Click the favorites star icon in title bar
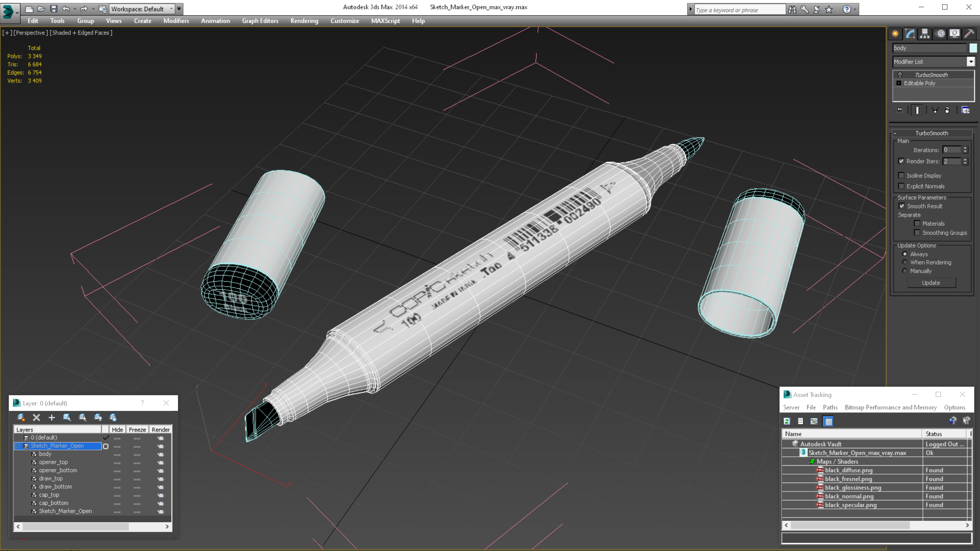This screenshot has height=551, width=980. click(829, 9)
